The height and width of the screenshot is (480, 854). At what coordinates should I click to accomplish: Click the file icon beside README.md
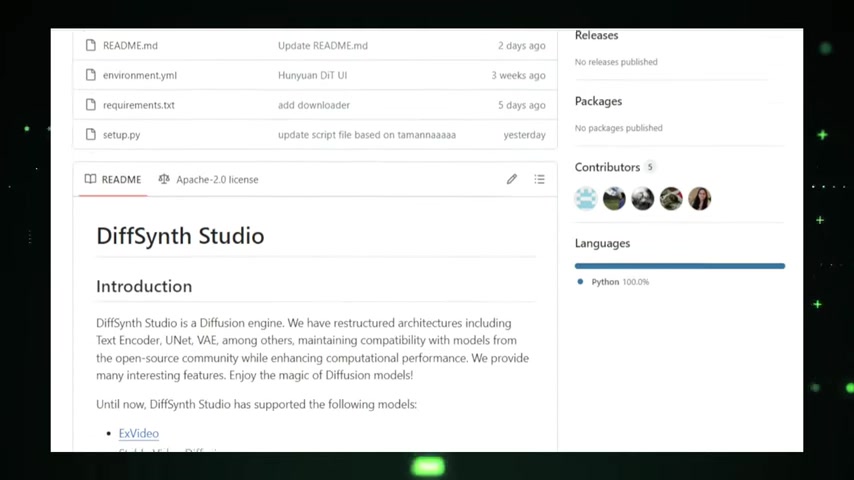90,45
